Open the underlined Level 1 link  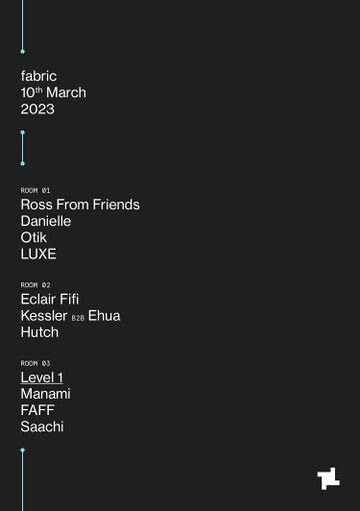pos(42,378)
